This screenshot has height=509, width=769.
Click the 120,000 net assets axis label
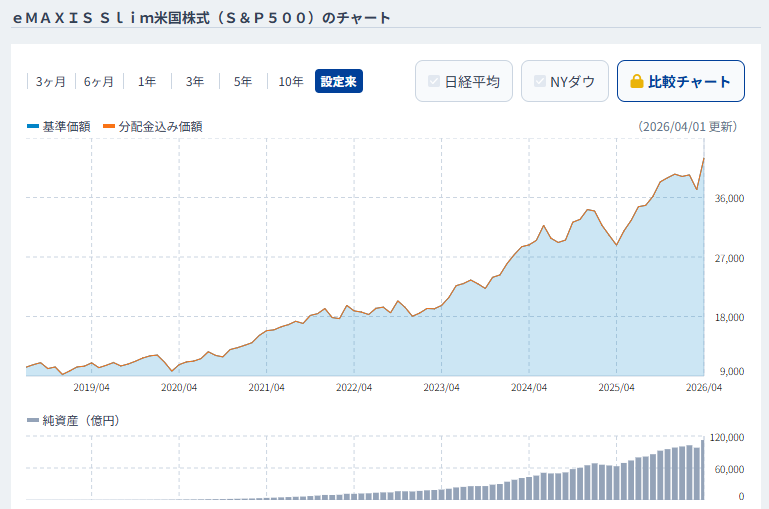pos(727,437)
